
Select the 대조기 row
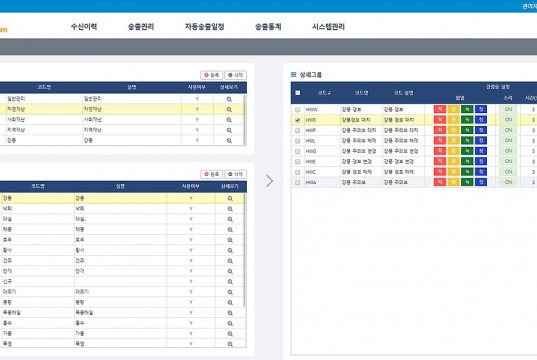click(x=122, y=292)
